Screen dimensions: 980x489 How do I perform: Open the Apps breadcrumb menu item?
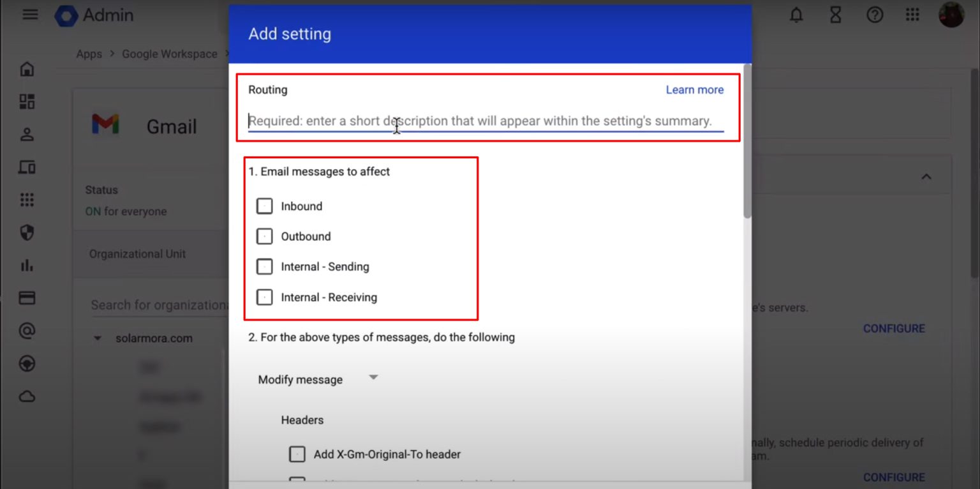89,54
